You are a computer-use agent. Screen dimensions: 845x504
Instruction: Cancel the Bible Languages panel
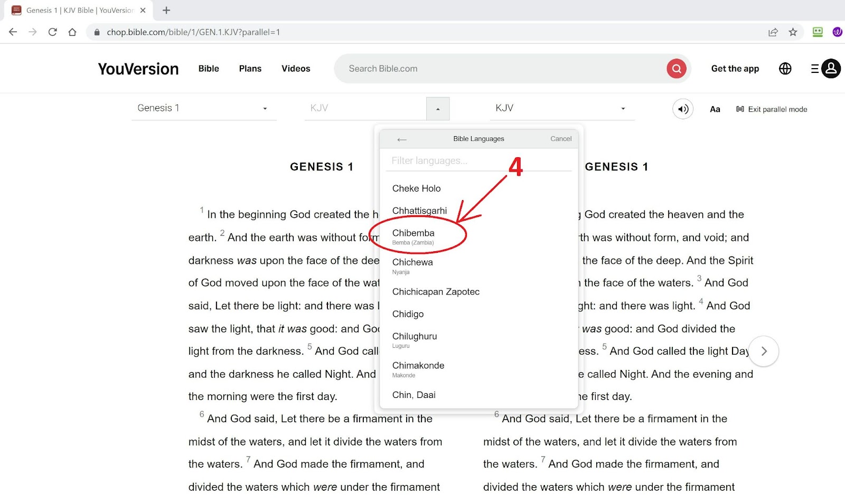tap(561, 139)
